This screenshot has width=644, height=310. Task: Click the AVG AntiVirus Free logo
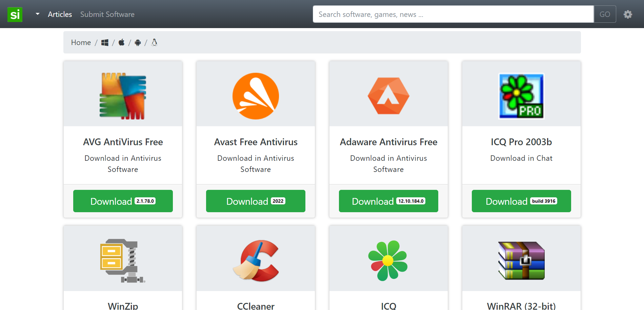(123, 96)
